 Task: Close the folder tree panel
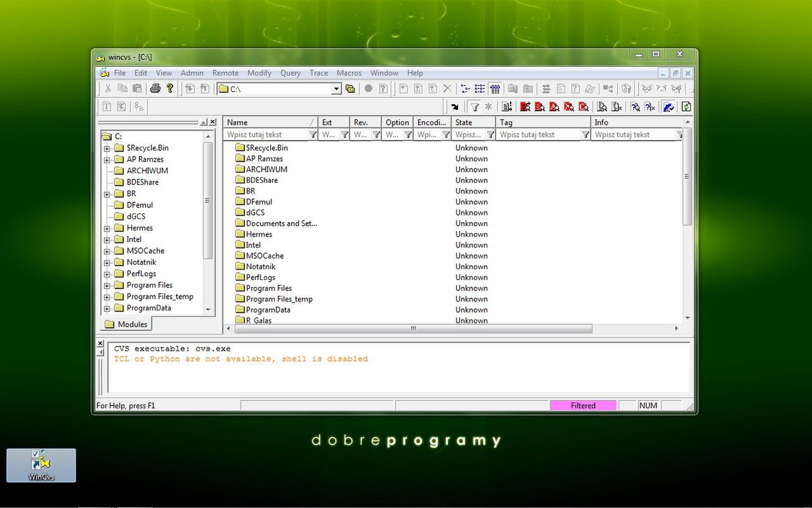(x=213, y=122)
